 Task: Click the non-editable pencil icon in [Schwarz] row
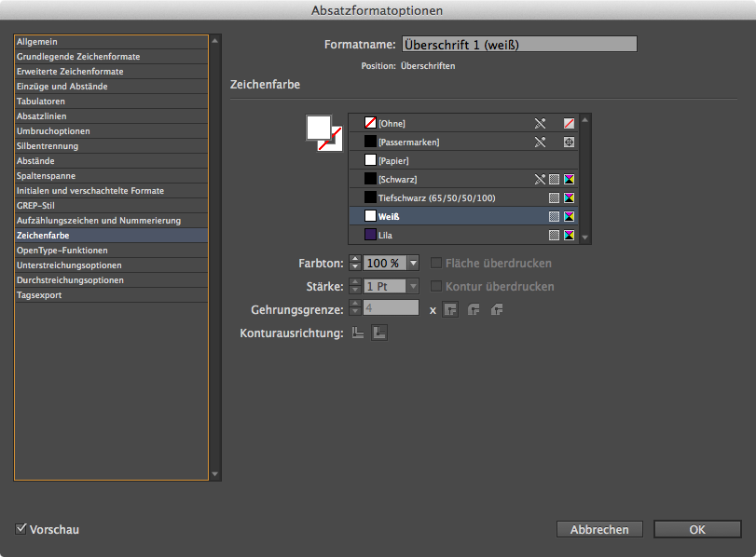click(x=540, y=179)
